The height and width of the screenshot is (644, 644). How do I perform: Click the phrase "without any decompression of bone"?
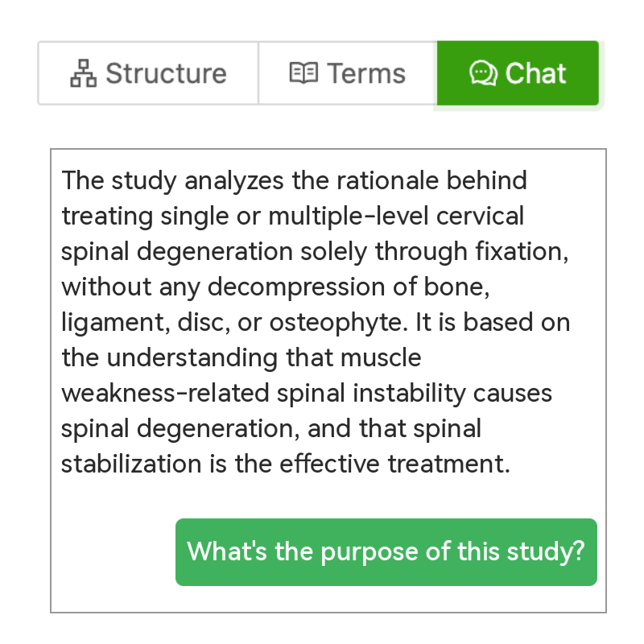click(x=273, y=287)
